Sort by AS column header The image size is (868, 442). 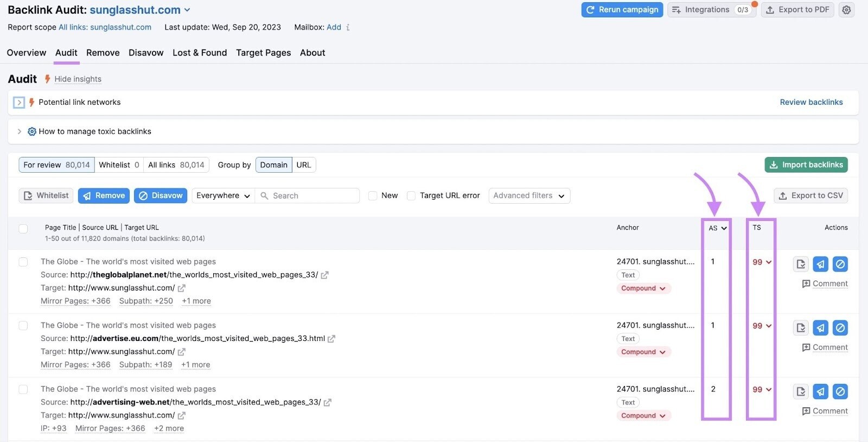tap(717, 228)
